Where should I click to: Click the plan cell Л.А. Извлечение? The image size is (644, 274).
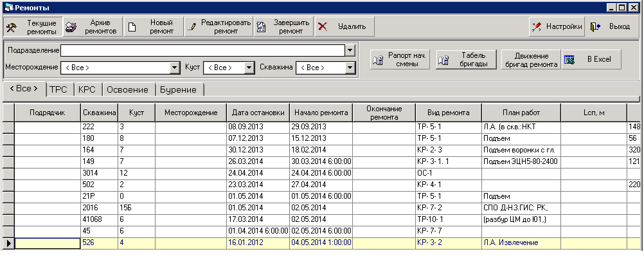coord(521,243)
